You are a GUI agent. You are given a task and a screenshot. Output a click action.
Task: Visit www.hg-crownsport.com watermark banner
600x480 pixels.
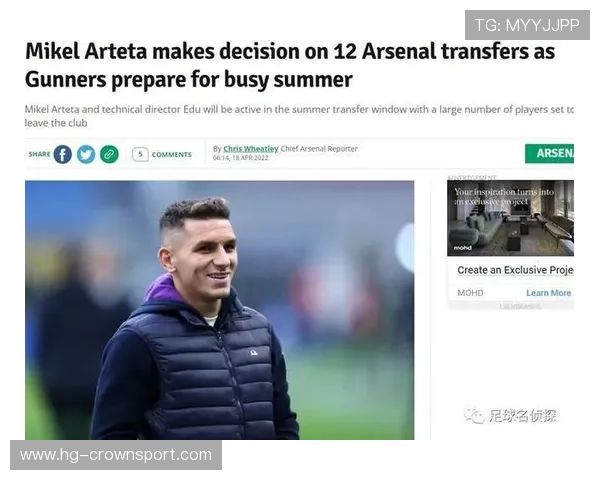click(116, 455)
